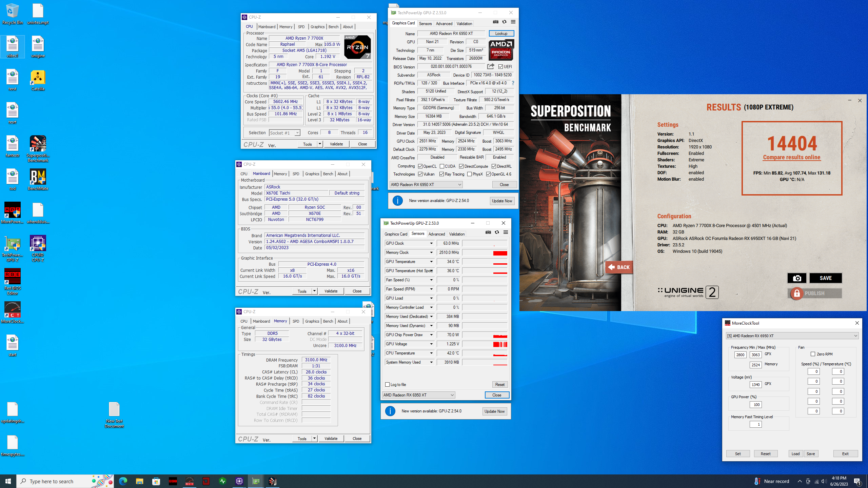This screenshot has height=488, width=868.
Task: Enable the Log to file checkbox
Action: coord(387,385)
